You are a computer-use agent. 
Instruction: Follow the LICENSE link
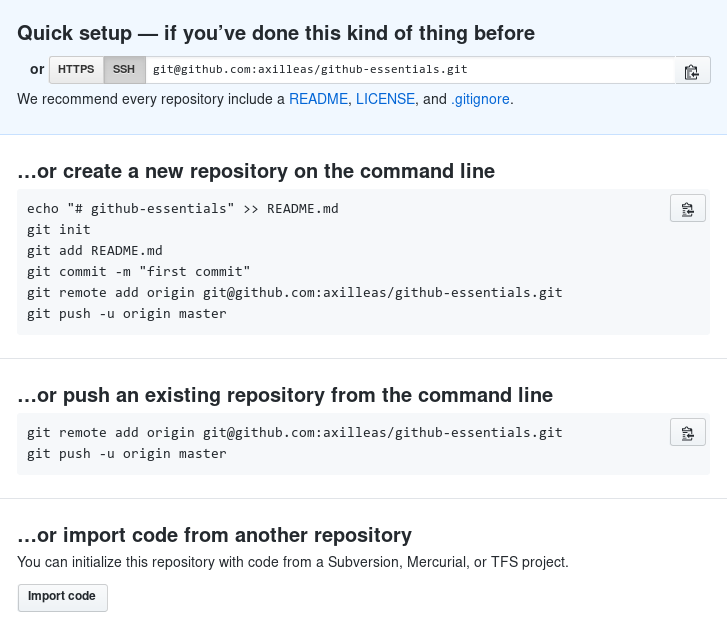point(385,100)
